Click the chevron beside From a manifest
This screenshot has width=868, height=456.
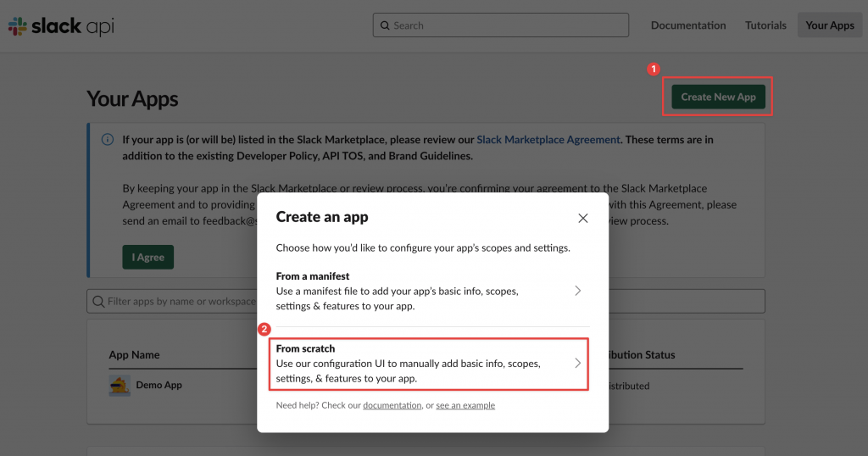click(x=577, y=291)
